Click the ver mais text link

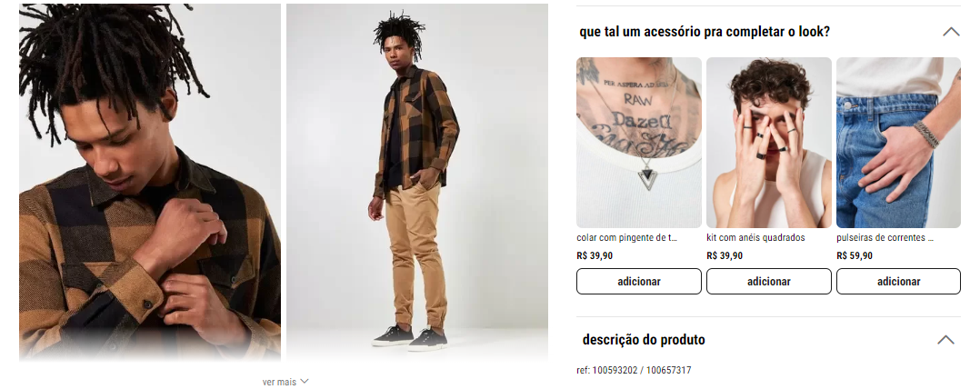[279, 382]
